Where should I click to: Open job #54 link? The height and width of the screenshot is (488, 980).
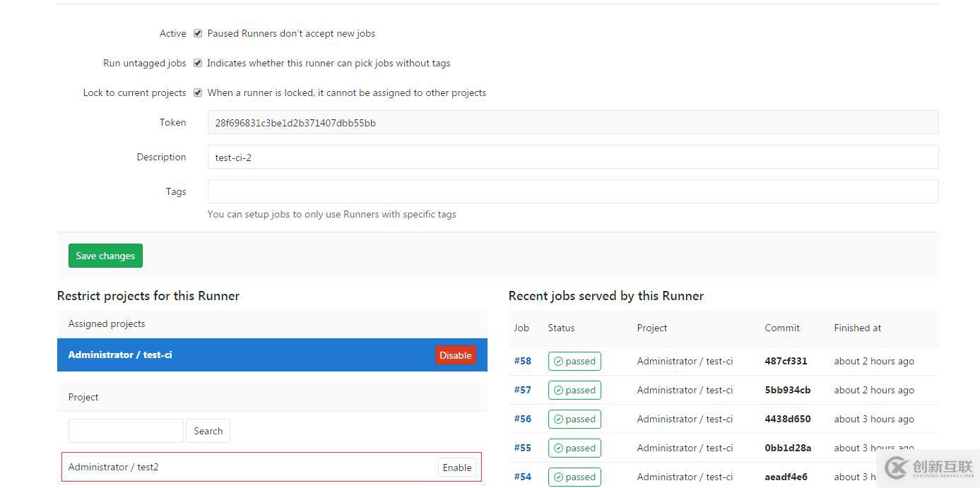click(x=523, y=477)
